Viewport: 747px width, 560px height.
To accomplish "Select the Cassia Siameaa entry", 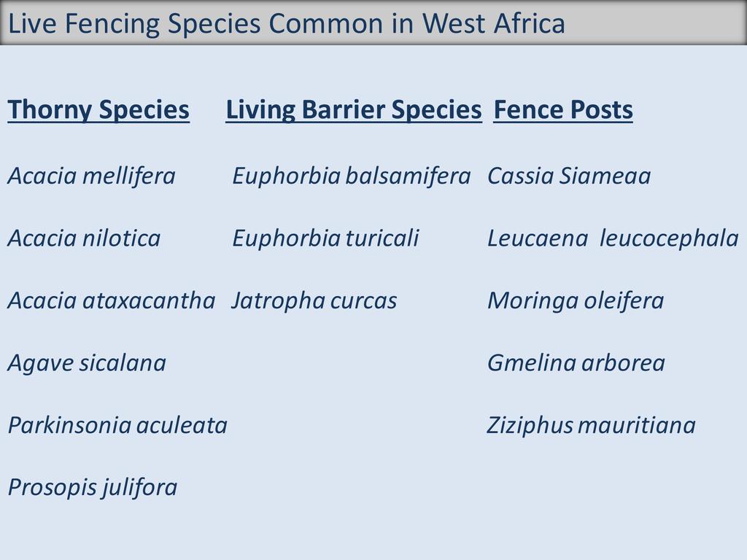I will (x=569, y=176).
